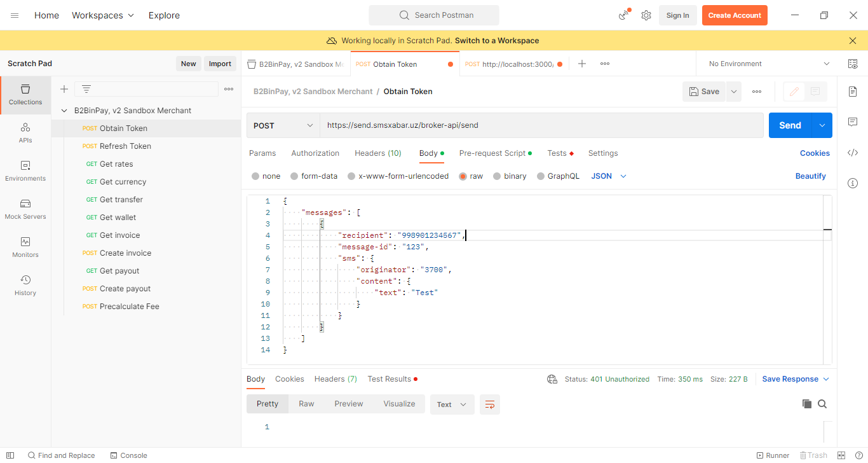
Task: Click the Beautify link
Action: click(x=811, y=176)
